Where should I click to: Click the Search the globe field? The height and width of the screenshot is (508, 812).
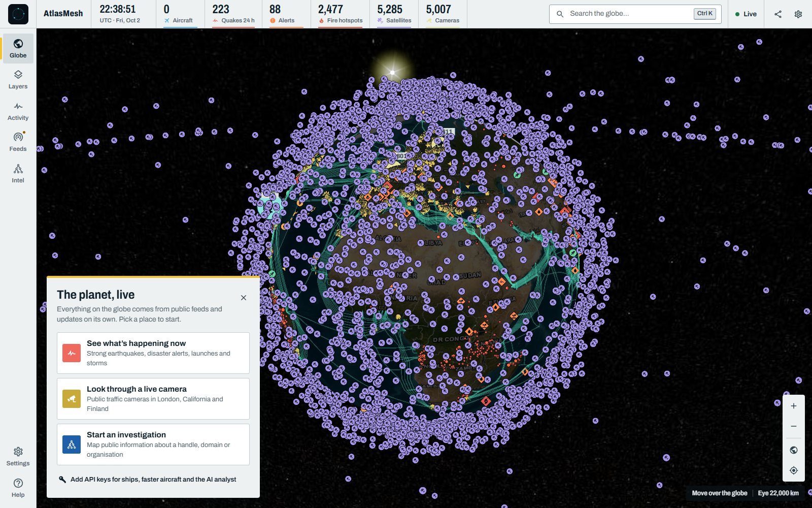tap(635, 14)
